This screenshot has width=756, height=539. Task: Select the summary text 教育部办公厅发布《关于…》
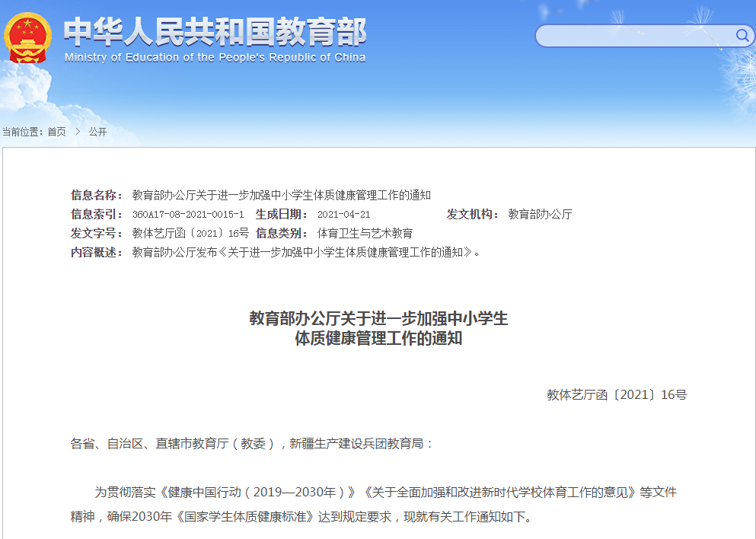tap(307, 252)
